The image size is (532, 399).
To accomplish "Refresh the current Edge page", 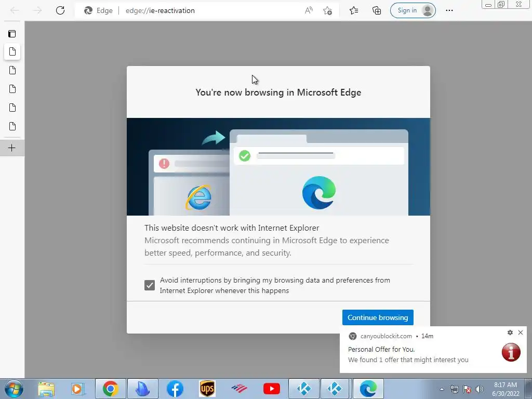I will pyautogui.click(x=60, y=10).
